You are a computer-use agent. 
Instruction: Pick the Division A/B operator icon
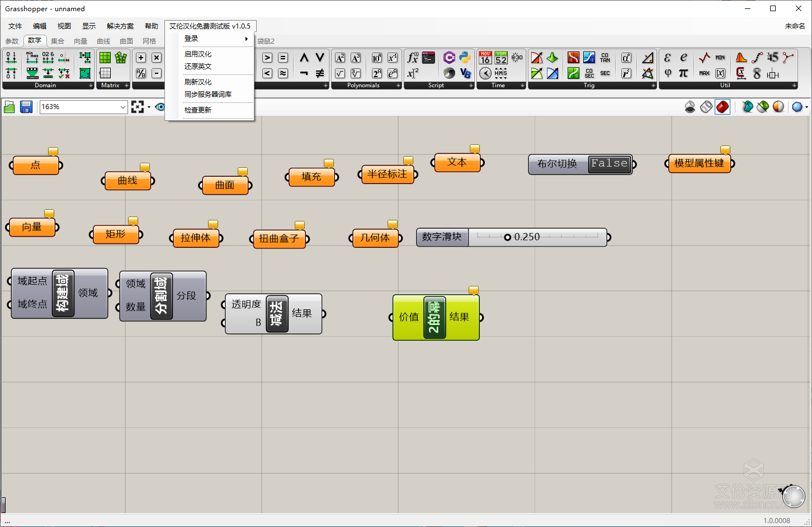point(141,73)
